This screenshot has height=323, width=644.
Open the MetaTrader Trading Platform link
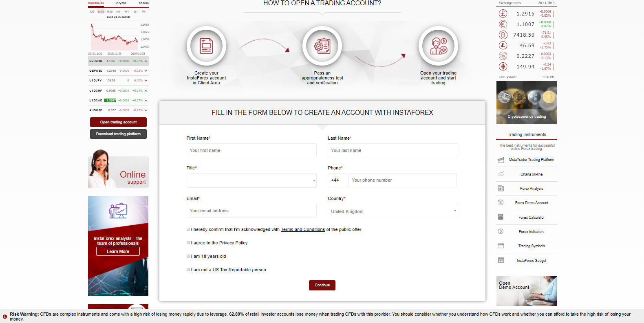coord(532,160)
